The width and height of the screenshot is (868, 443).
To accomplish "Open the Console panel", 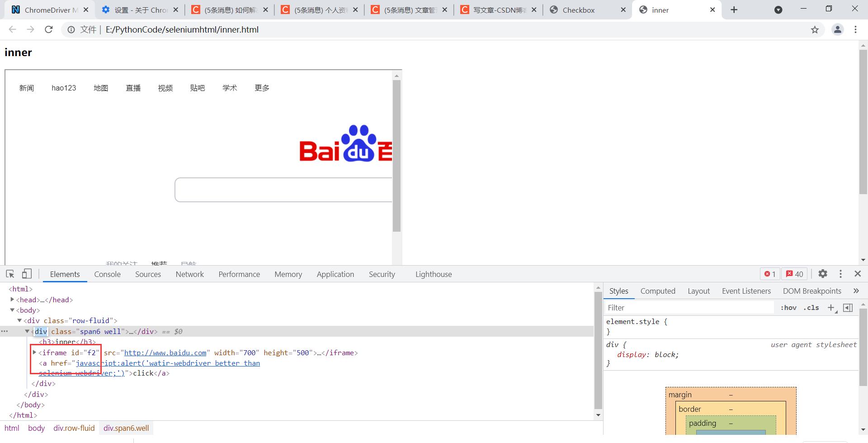I will (107, 274).
